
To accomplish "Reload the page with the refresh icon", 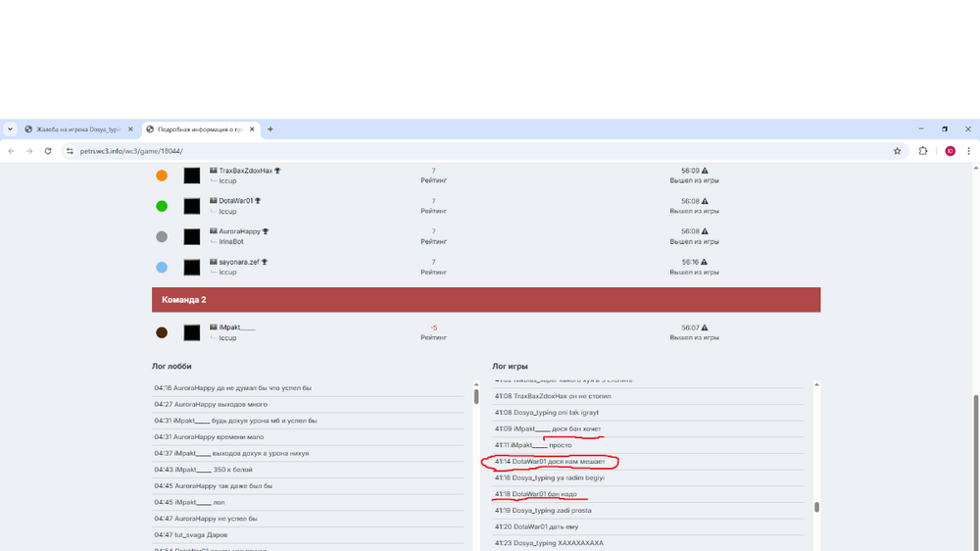I will pyautogui.click(x=48, y=151).
